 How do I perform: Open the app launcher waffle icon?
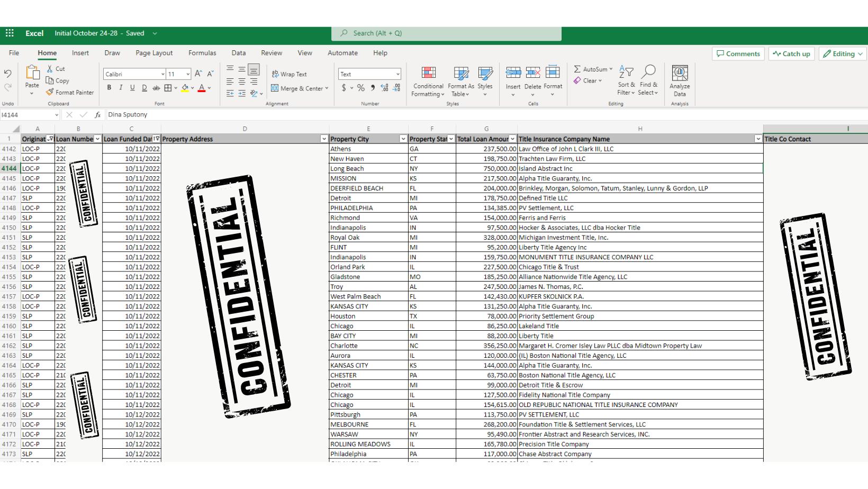[10, 33]
